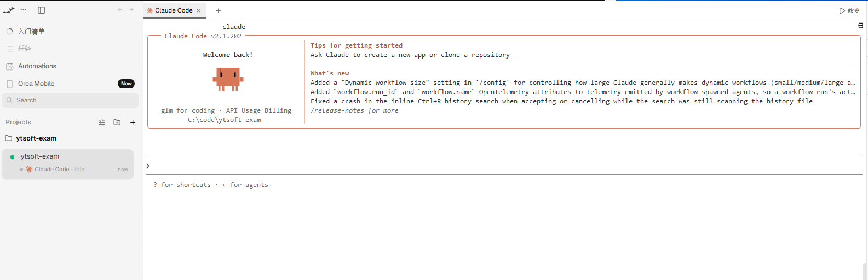Focus the sidebar Search field
The height and width of the screenshot is (280, 868).
pos(71,100)
